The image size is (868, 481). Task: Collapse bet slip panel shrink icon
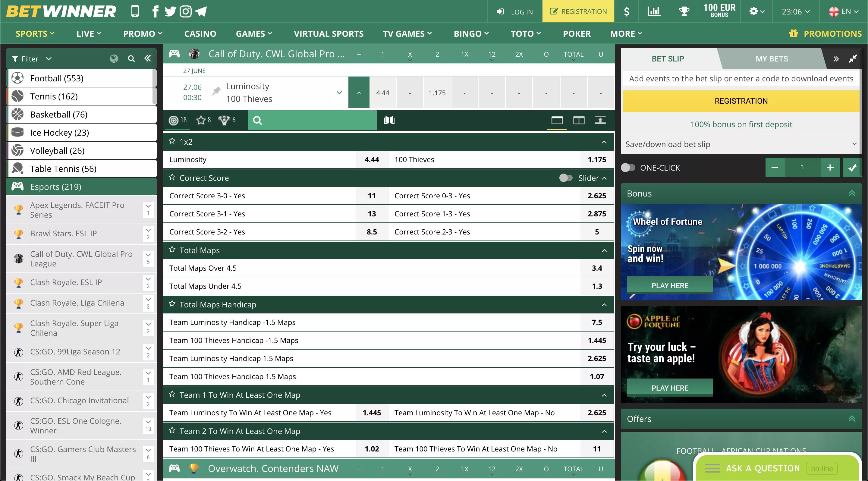click(853, 59)
